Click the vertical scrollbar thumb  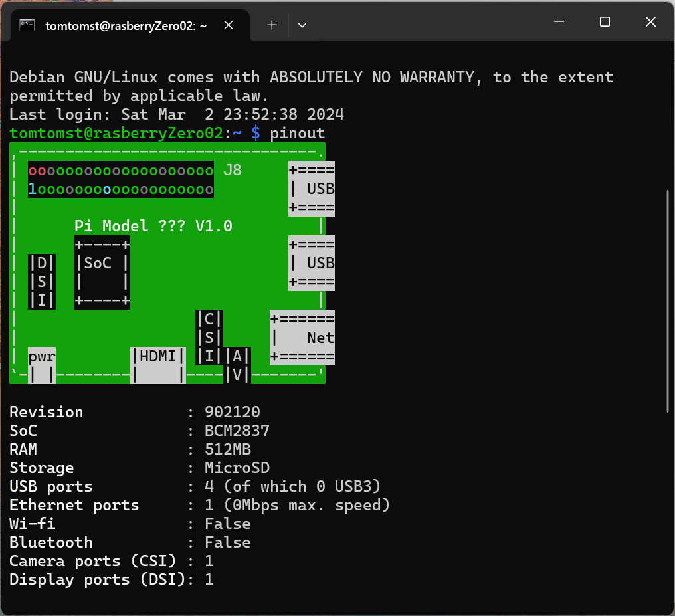click(x=668, y=301)
